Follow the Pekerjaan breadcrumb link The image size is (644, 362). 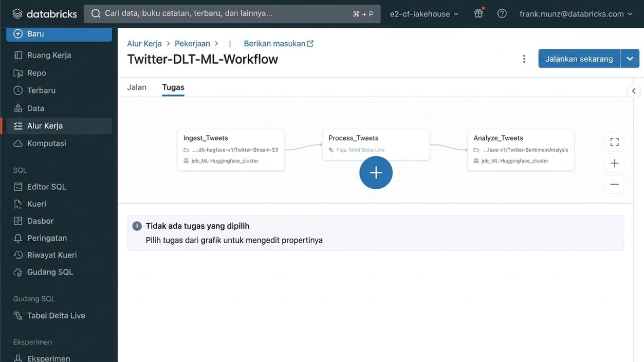[x=192, y=44]
